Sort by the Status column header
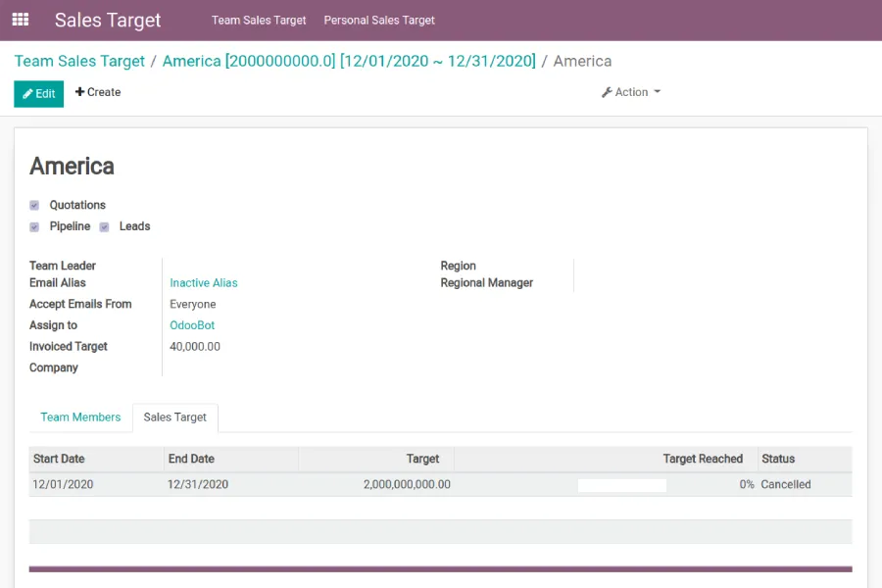The image size is (882, 588). click(805, 459)
